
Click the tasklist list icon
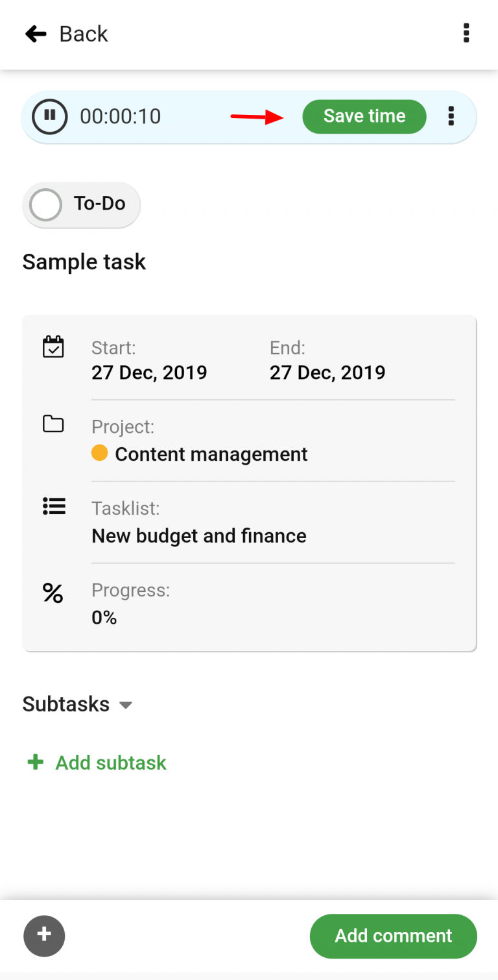point(54,506)
